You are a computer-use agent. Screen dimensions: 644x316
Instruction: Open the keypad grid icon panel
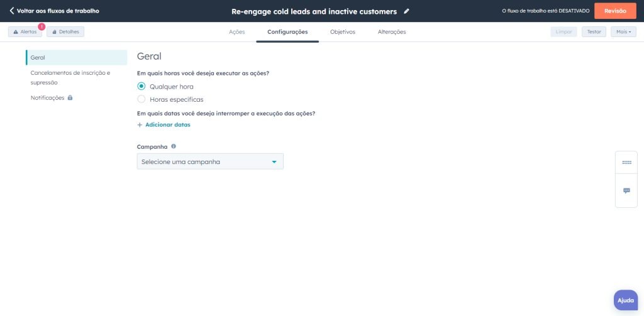click(626, 163)
